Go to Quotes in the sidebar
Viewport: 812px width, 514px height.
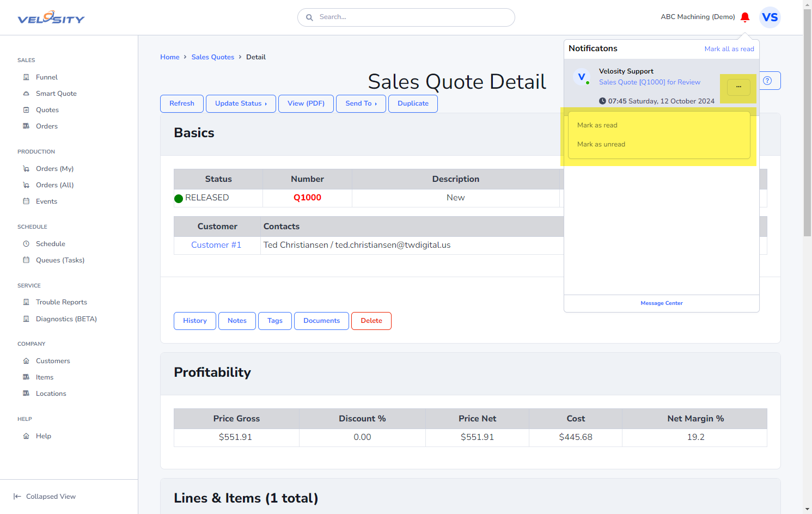[x=47, y=110]
